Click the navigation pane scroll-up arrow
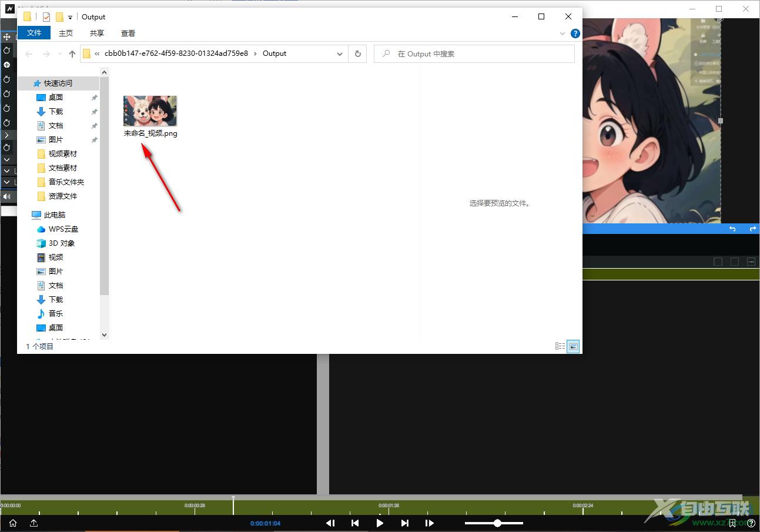760x532 pixels. 105,72
